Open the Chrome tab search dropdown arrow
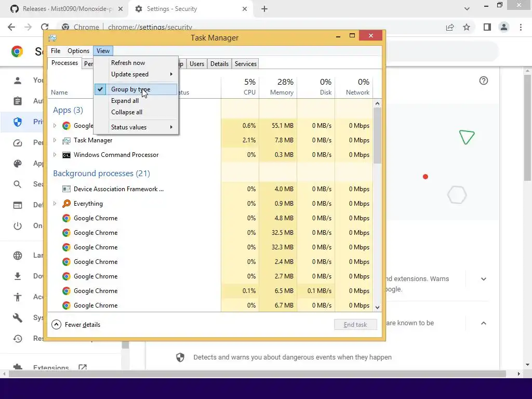Screen dimensions: 532x399 click(467, 9)
